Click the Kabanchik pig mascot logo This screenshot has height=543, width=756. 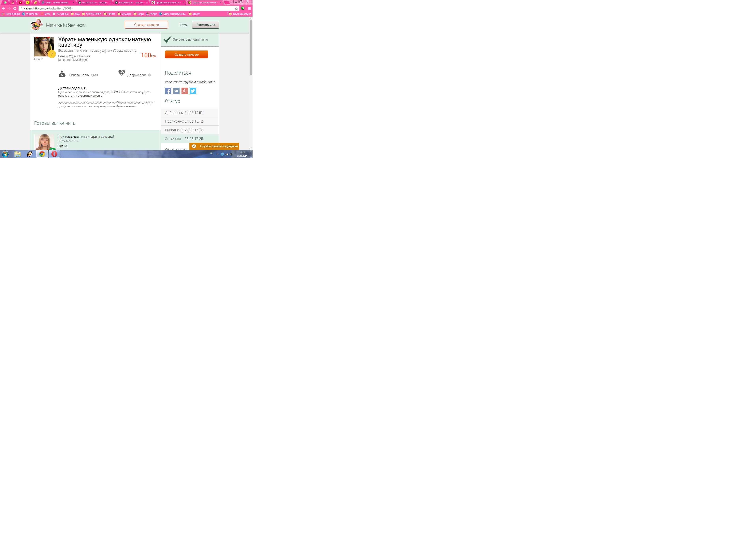tap(37, 25)
